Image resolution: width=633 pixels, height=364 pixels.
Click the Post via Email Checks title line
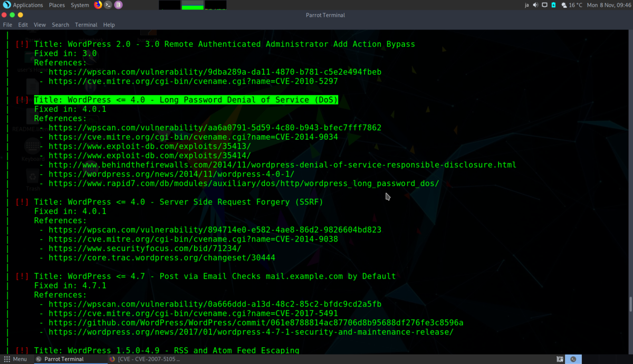point(215,276)
